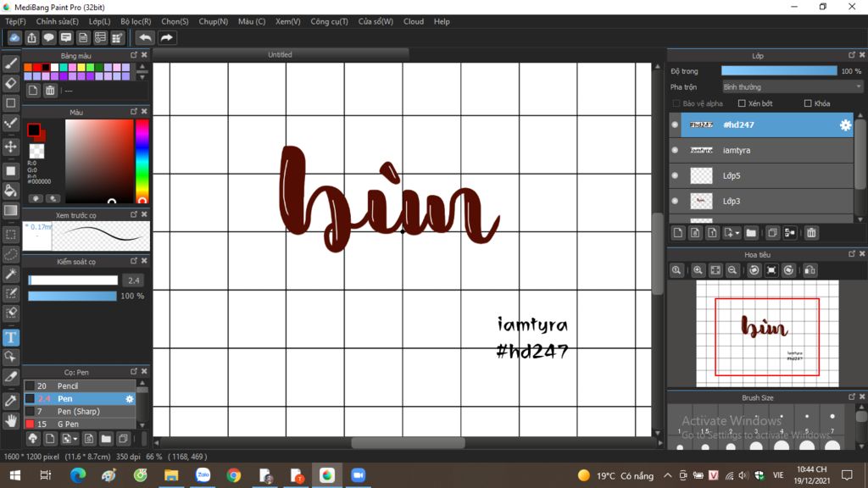Screen dimensions: 868x488
Task: Adjust the Độ trong opacity slider
Action: (x=779, y=71)
